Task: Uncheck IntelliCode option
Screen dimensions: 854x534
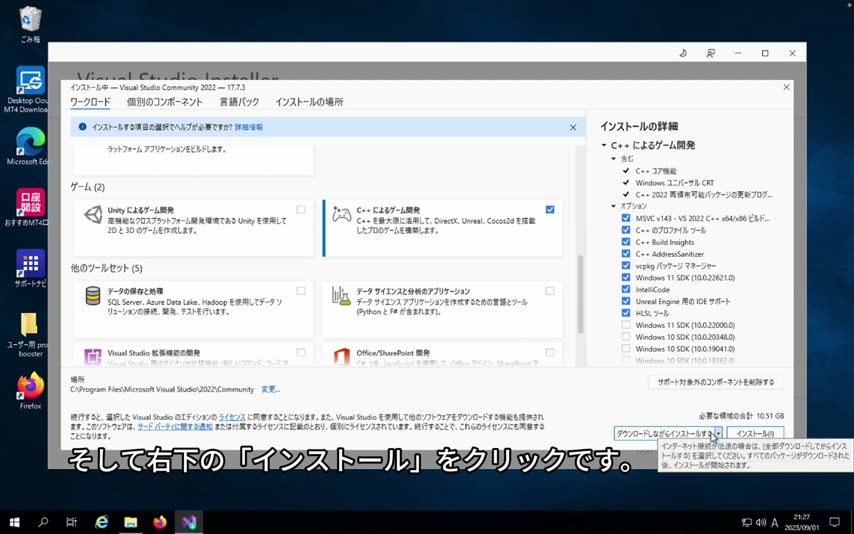Action: pyautogui.click(x=626, y=289)
